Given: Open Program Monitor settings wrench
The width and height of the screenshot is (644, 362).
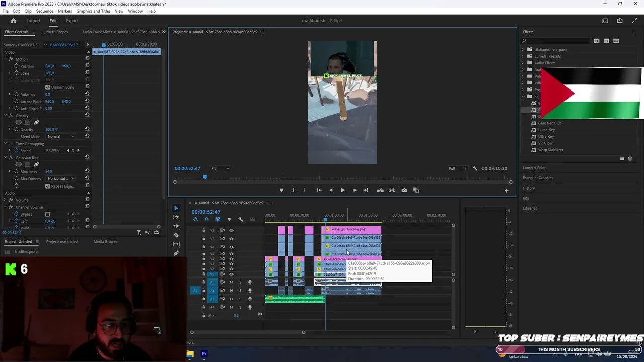Looking at the screenshot, I should coord(475,168).
